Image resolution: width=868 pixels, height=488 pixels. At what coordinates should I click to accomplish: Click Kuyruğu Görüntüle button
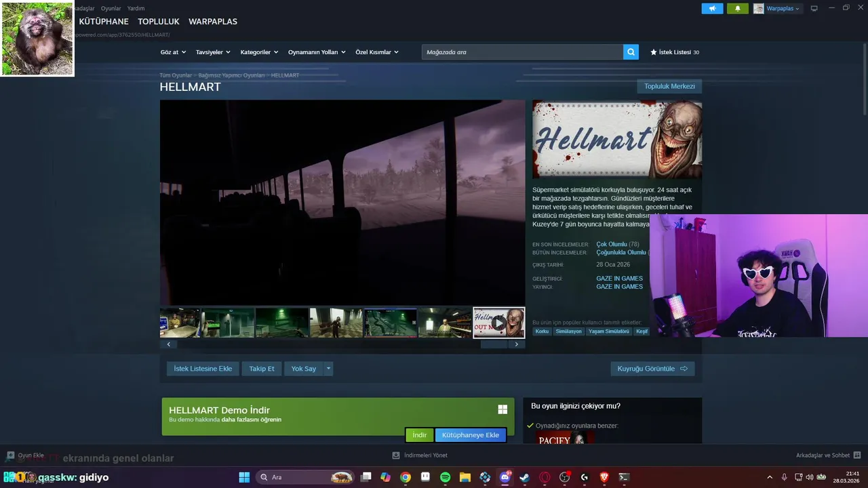click(652, 369)
